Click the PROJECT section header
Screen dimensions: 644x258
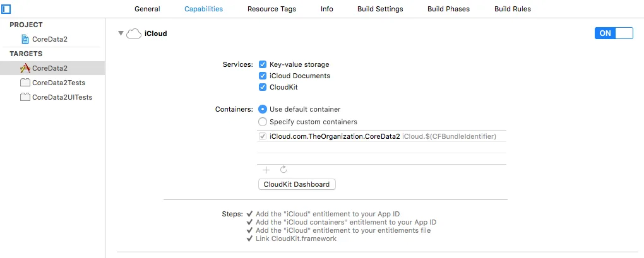(27, 25)
